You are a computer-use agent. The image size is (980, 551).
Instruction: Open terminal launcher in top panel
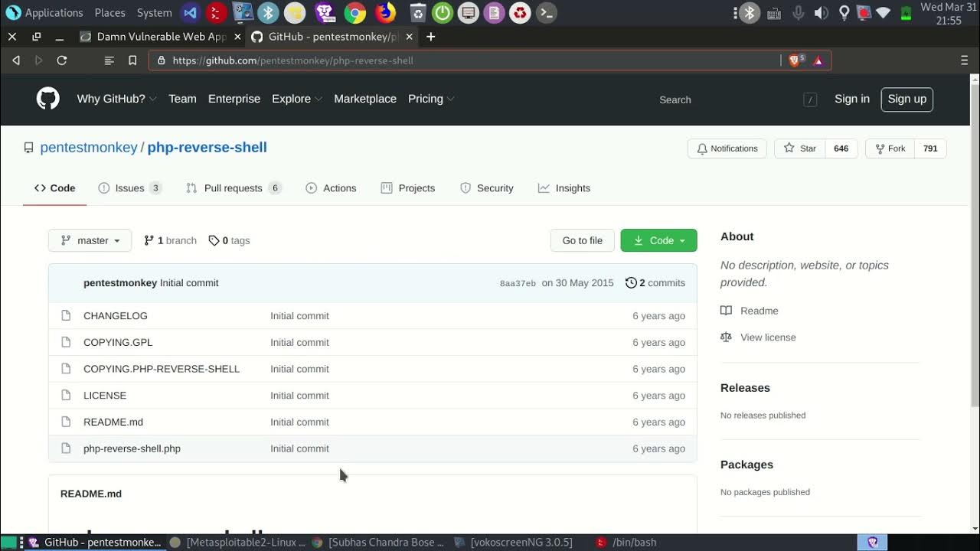point(545,12)
